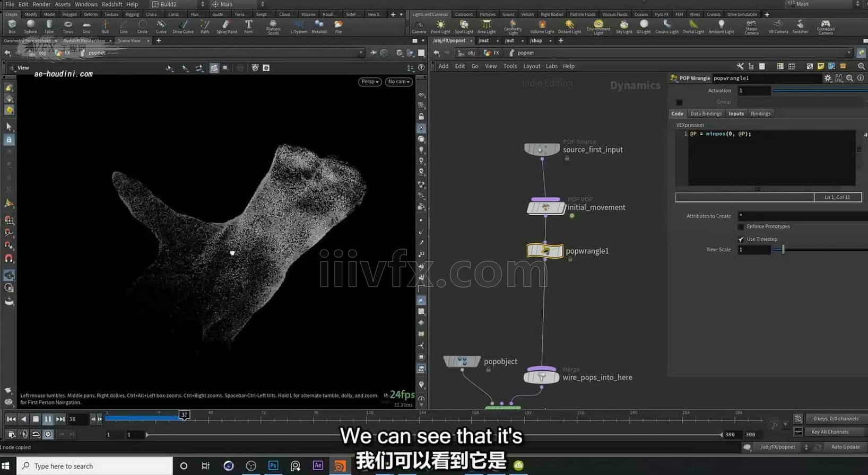Open POP Wrangle parameter gear menu
The width and height of the screenshot is (868, 475).
coord(828,78)
